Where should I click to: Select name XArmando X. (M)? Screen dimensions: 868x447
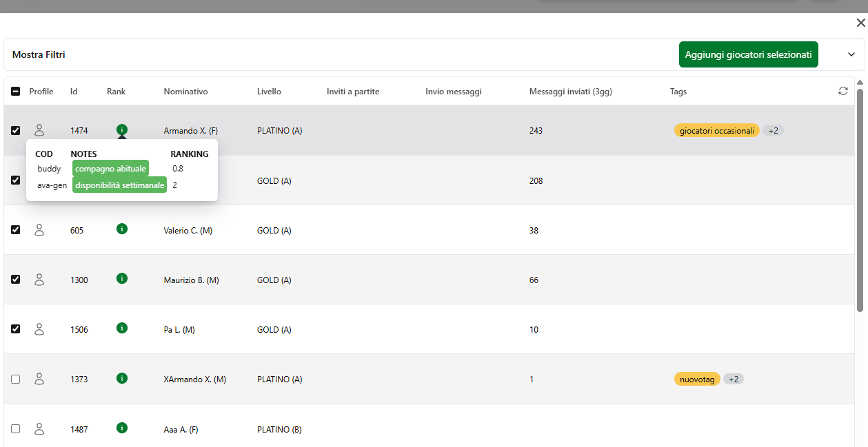click(x=195, y=380)
